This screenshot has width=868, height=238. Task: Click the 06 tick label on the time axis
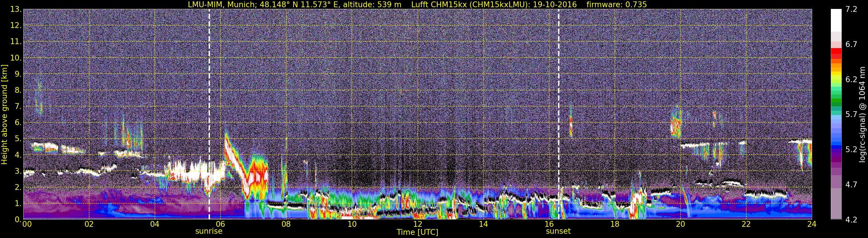tap(220, 224)
